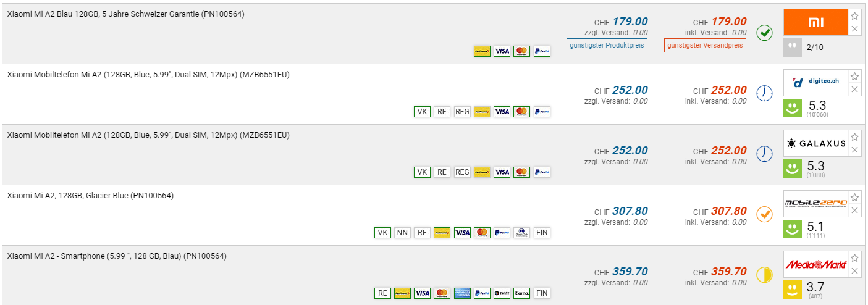This screenshot has width=868, height=305.
Task: Click the Klarna payment icon in MediaMarkt offer
Action: (x=521, y=293)
